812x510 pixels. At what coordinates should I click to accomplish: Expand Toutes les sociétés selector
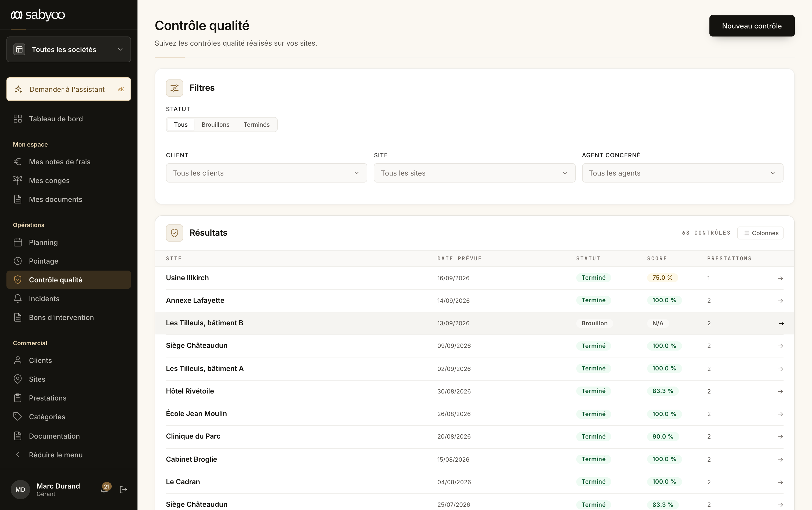(x=68, y=49)
